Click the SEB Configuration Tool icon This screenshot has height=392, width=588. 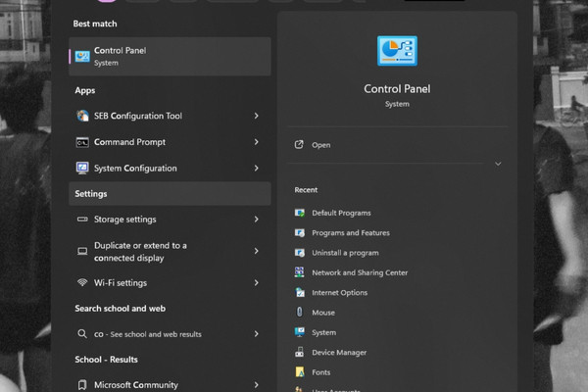click(82, 116)
